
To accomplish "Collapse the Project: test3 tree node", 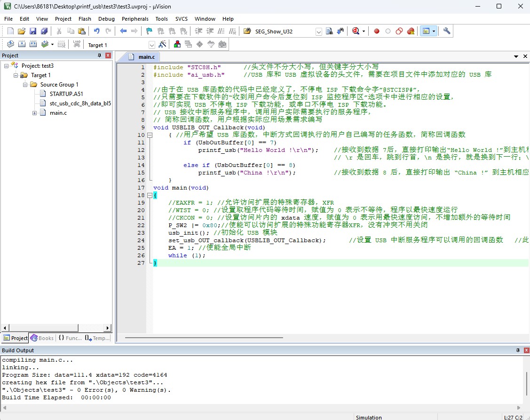I will 6,66.
